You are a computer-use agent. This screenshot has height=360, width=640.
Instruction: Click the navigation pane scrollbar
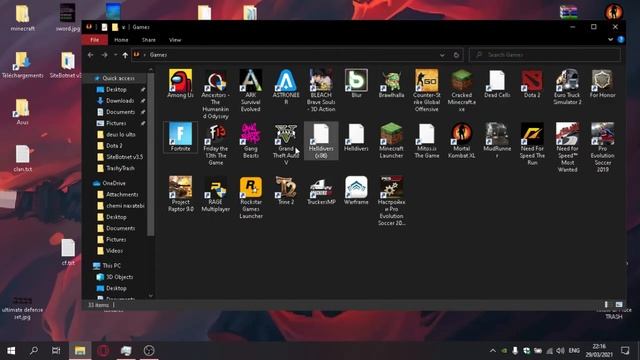coord(151,155)
